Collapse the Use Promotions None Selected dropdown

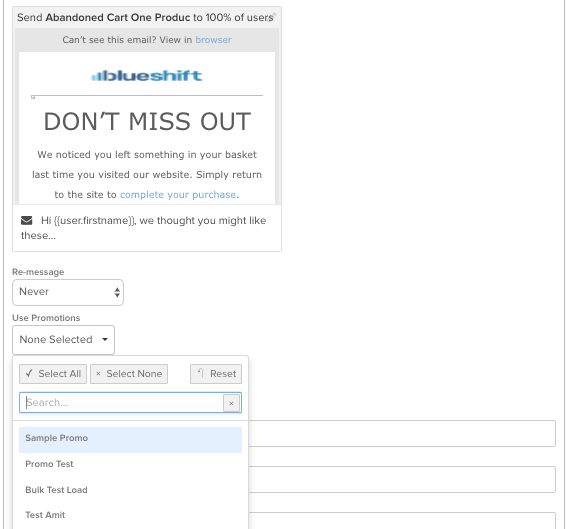pyautogui.click(x=64, y=340)
